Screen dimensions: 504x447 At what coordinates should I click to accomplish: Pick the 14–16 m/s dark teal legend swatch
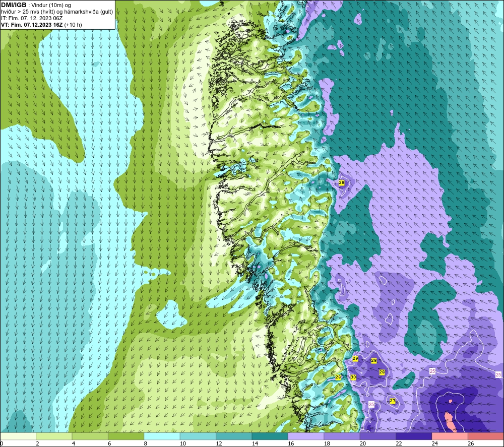click(270, 436)
